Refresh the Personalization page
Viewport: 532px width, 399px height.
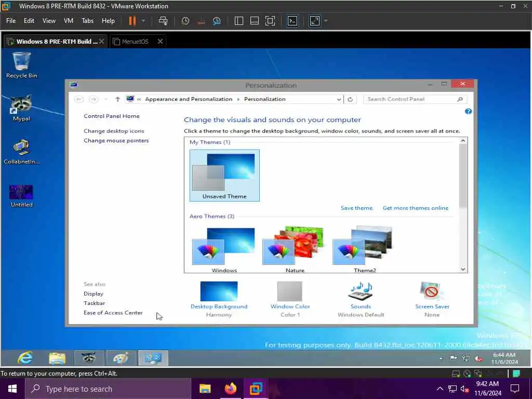coord(350,99)
